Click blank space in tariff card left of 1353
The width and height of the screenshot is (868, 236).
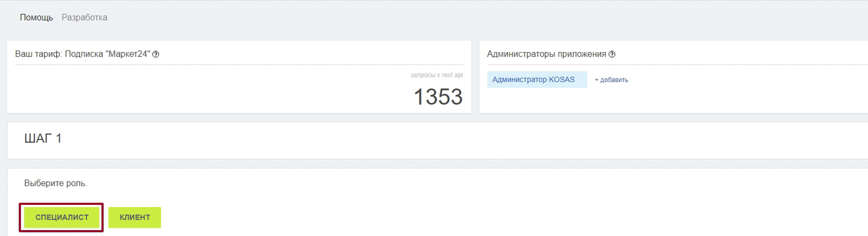pyautogui.click(x=203, y=93)
